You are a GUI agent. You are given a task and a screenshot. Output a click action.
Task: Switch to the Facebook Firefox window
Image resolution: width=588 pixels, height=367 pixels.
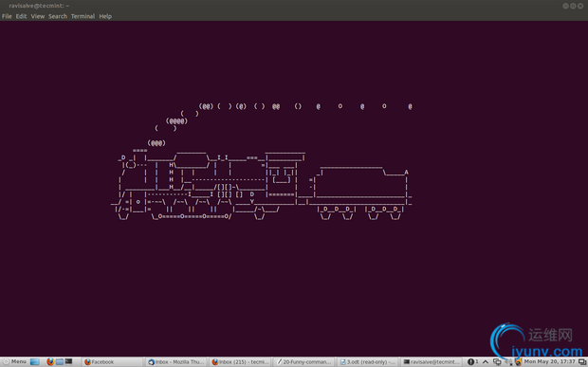[x=113, y=361]
